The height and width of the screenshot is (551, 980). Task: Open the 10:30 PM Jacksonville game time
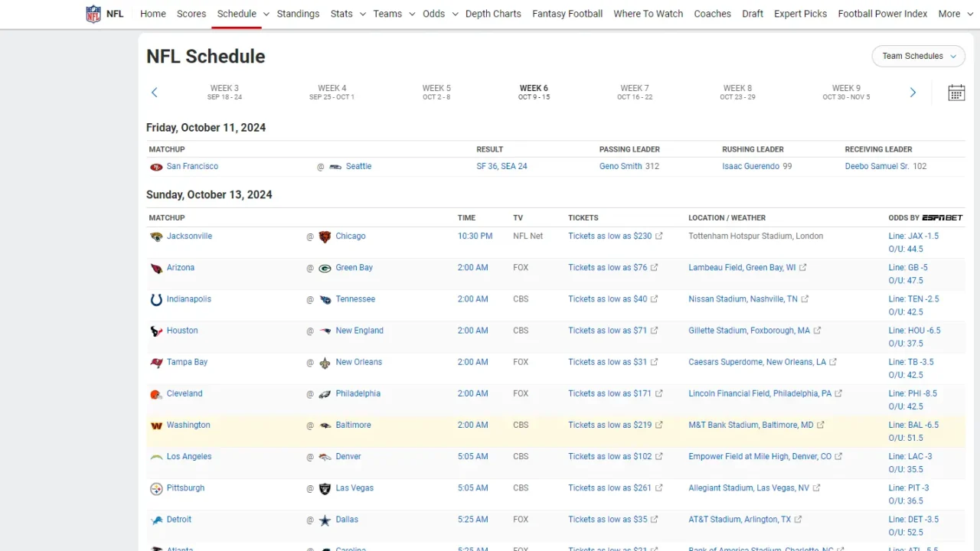pyautogui.click(x=475, y=236)
